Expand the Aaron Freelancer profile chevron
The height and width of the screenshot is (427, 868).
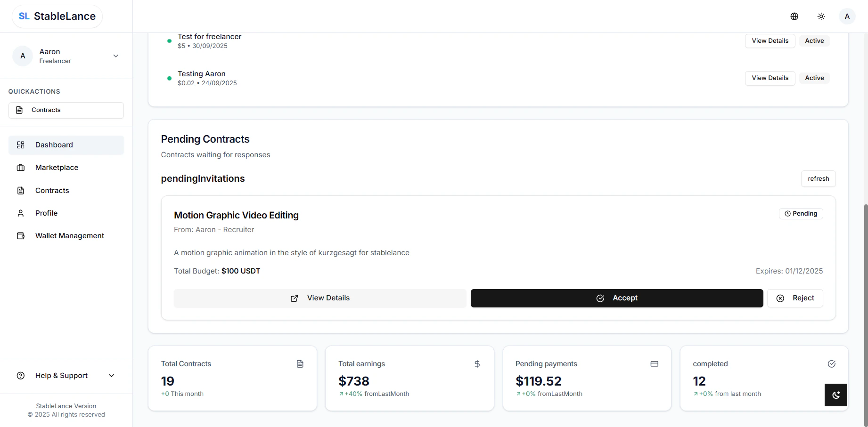coord(115,56)
